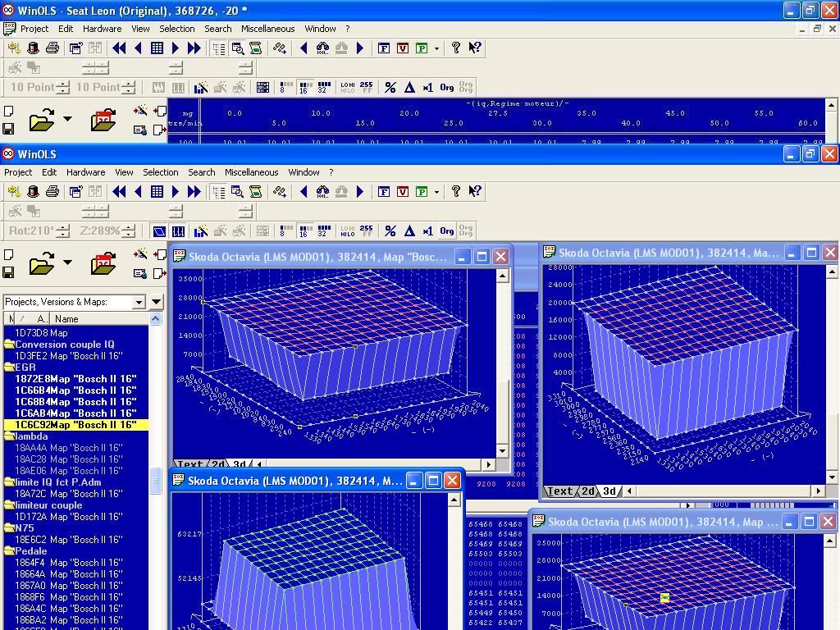This screenshot has width=840, height=630.
Task: Click the blue grid table icon in the Seat Leon toolbar
Action: click(x=157, y=48)
